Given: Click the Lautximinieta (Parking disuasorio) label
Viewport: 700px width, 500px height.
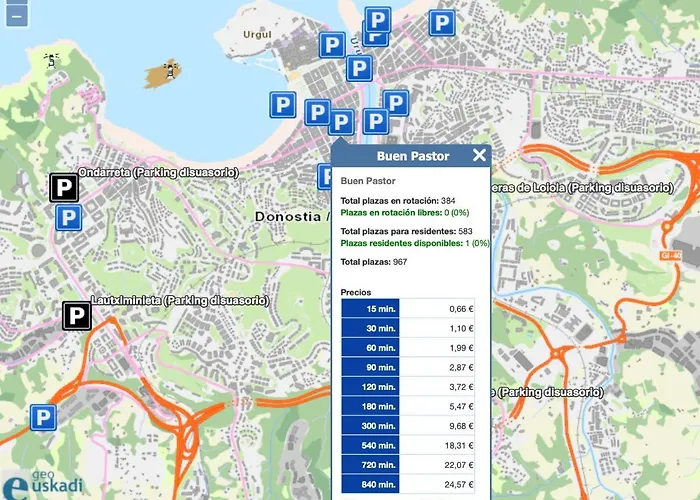Looking at the screenshot, I should 179,300.
